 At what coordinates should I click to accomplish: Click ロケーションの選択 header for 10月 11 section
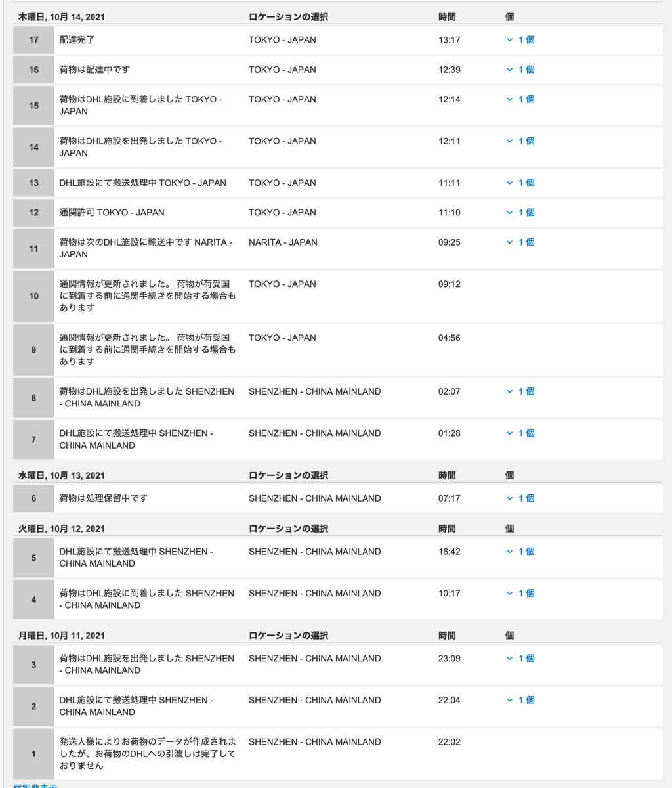(x=288, y=636)
